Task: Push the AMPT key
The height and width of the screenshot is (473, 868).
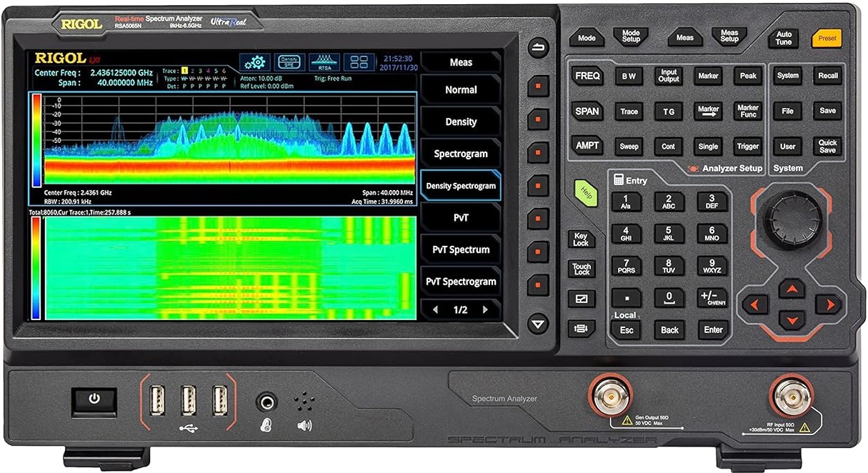Action: point(587,146)
